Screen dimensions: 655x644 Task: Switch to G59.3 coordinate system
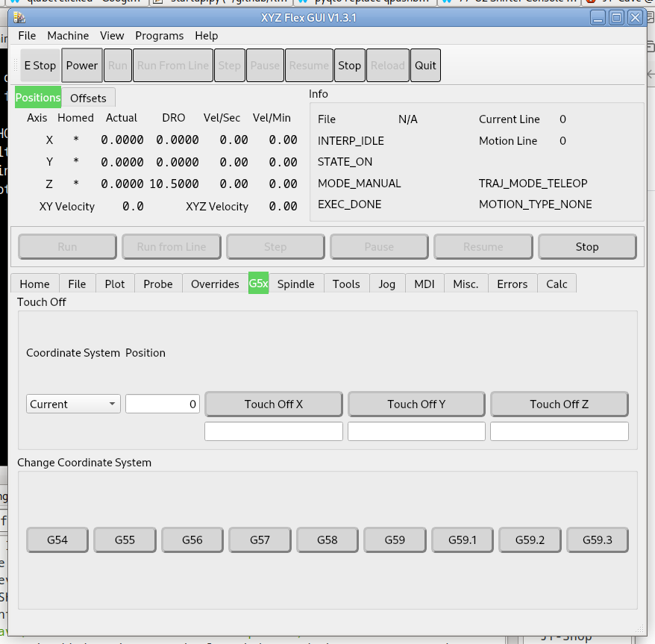[x=597, y=540]
